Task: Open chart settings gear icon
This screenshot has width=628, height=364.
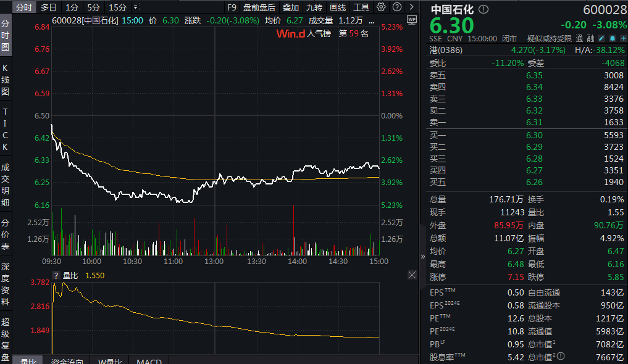Action: 381,7
